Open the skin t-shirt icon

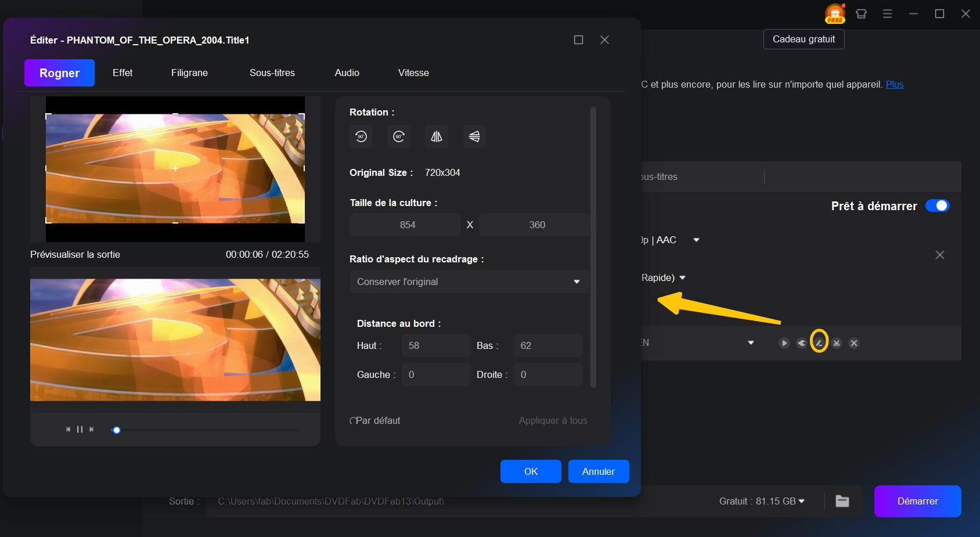[x=862, y=13]
